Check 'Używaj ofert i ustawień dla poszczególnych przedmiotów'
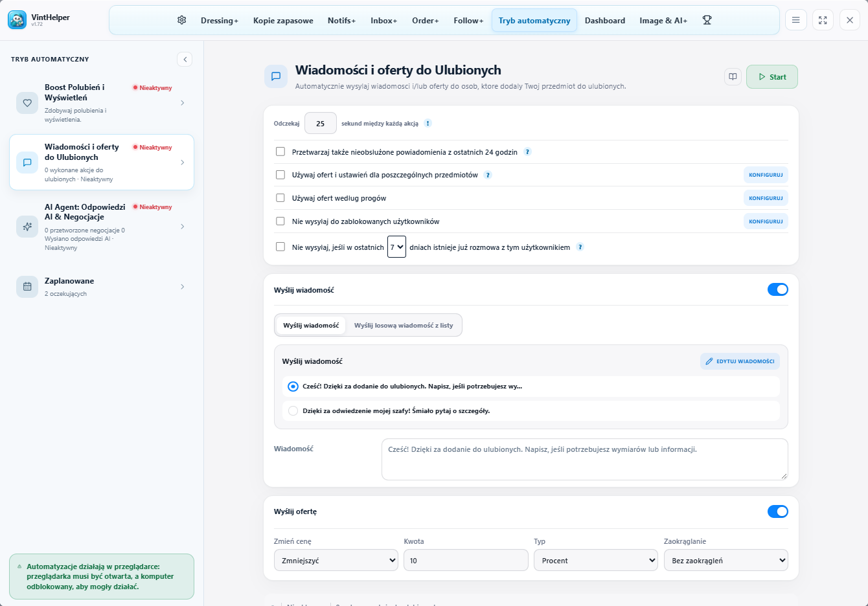This screenshot has height=606, width=868. coord(280,175)
